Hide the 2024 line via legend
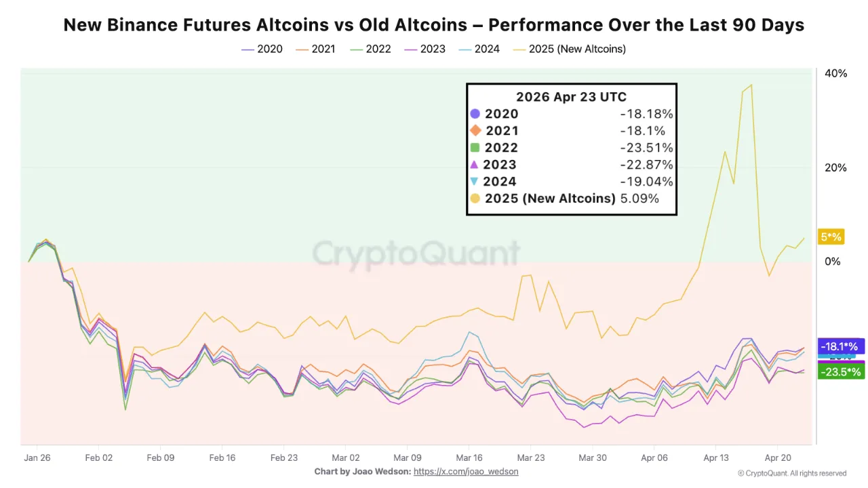Screen dimensions: 868x488 click(x=479, y=49)
